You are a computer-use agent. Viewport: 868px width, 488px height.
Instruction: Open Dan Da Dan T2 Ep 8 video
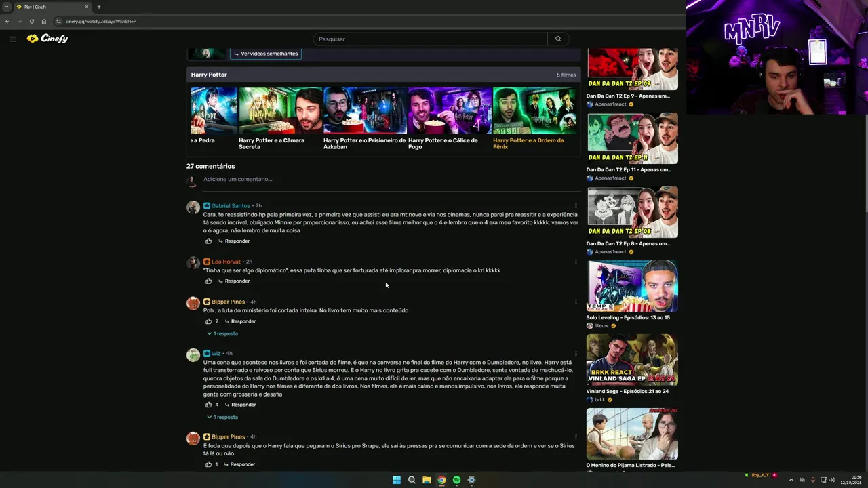pyautogui.click(x=632, y=213)
